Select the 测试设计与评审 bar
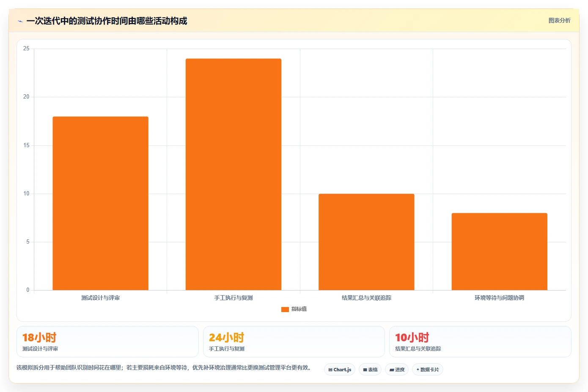This screenshot has height=392, width=588. (x=100, y=203)
